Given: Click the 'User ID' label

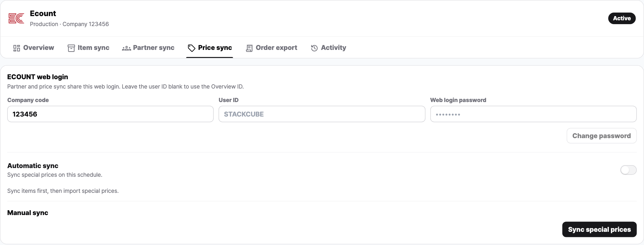Looking at the screenshot, I should (x=229, y=100).
